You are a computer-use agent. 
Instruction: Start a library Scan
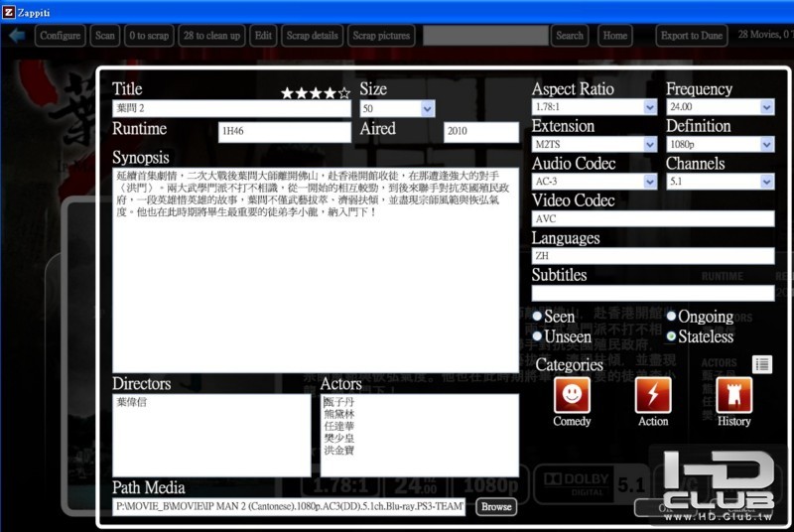(x=105, y=36)
